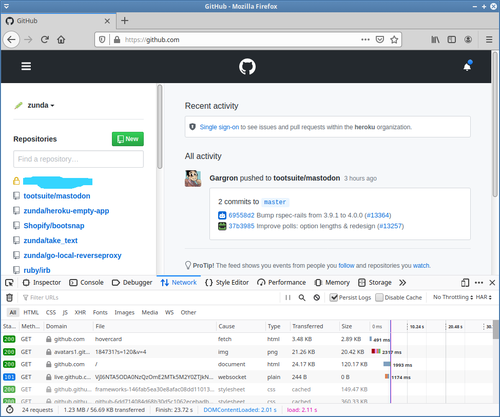Filter requests by All types
This screenshot has height=417, width=500.
click(x=13, y=312)
